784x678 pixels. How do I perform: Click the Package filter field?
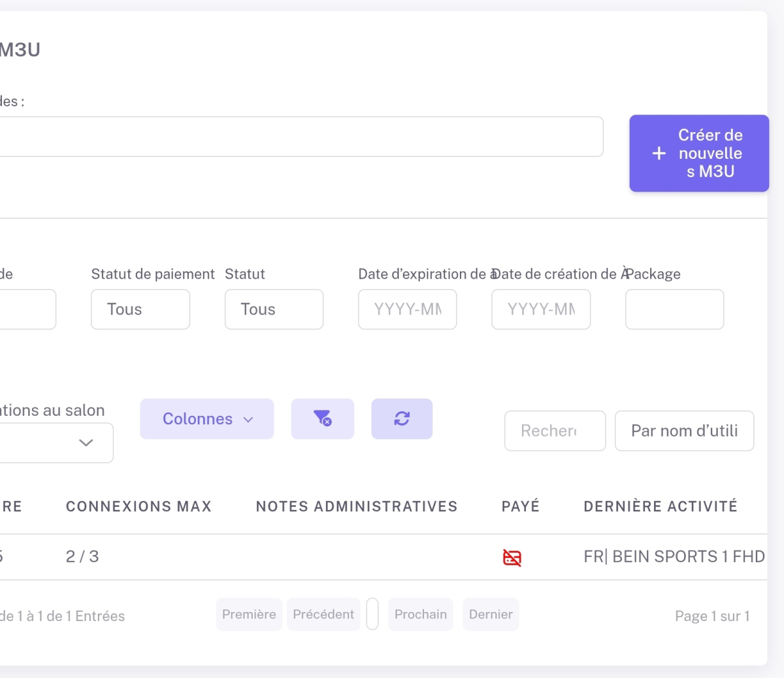click(x=674, y=309)
